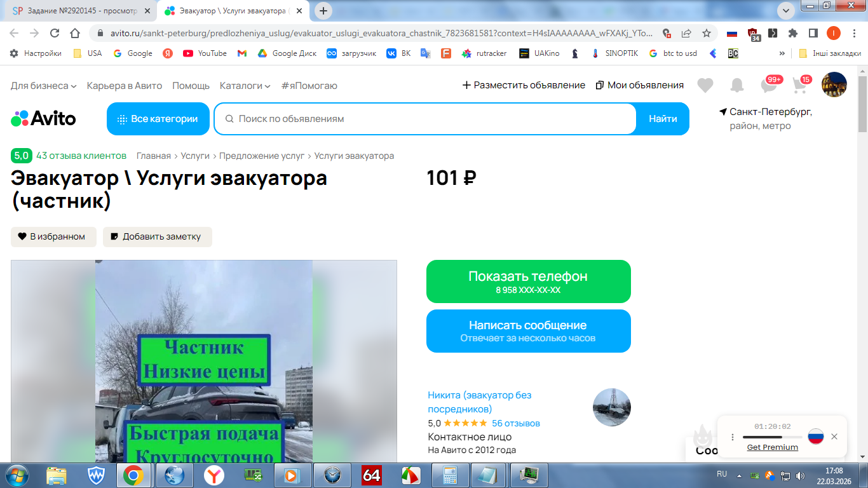Viewport: 868px width, 488px height.
Task: Click the browser back arrow
Action: [x=14, y=33]
